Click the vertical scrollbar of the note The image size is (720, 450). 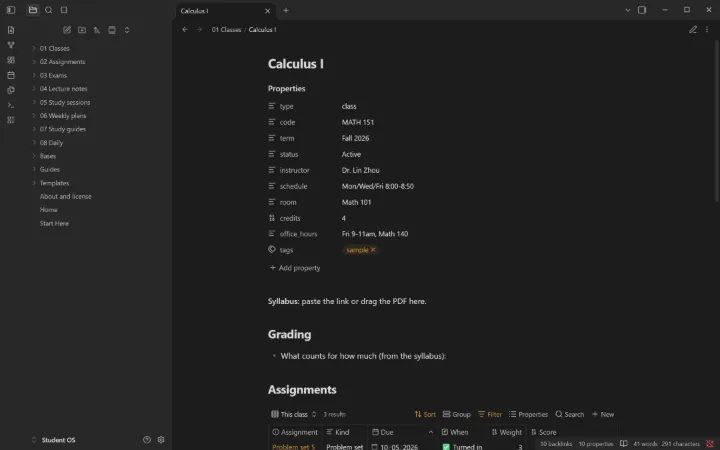pos(717,120)
